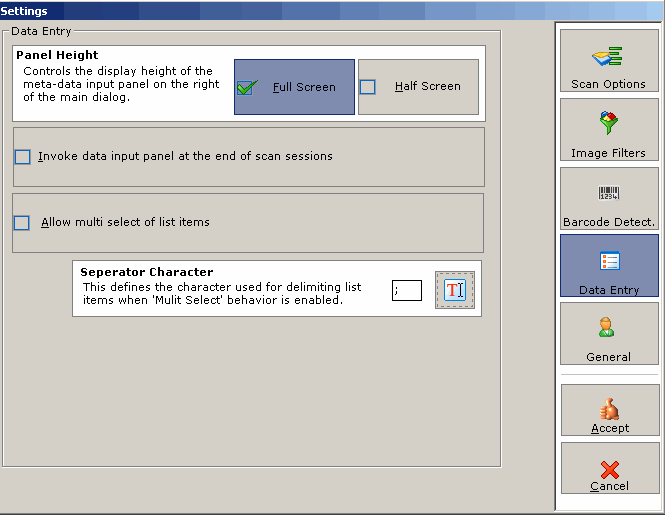Viewport: 665px width, 515px height.
Task: Click the Data Entry list icon
Action: [x=608, y=261]
